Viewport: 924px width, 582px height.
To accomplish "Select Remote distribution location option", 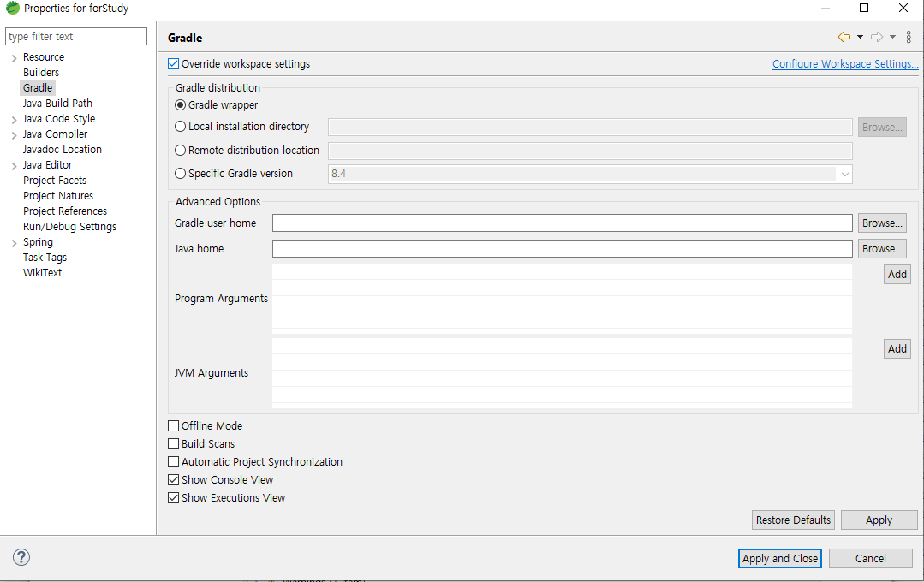I will (x=181, y=151).
